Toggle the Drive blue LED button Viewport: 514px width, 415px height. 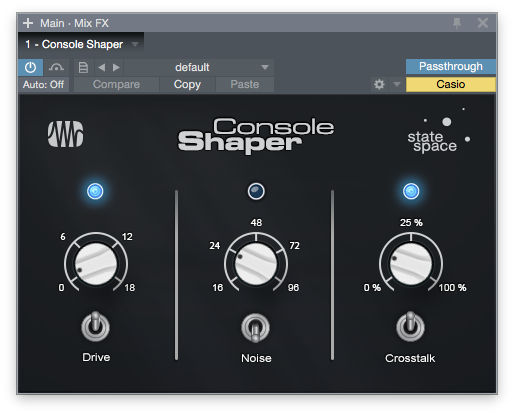95,191
